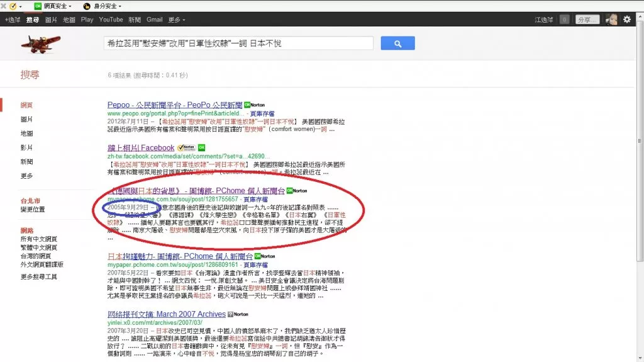Select 搜尋 in top navigation bar

tap(33, 20)
